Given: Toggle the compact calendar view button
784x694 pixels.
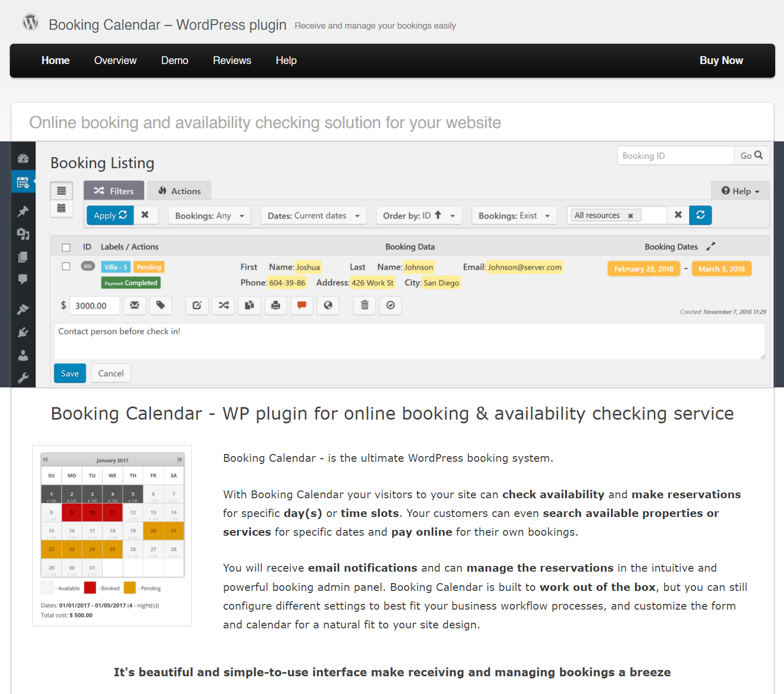Looking at the screenshot, I should [61, 208].
